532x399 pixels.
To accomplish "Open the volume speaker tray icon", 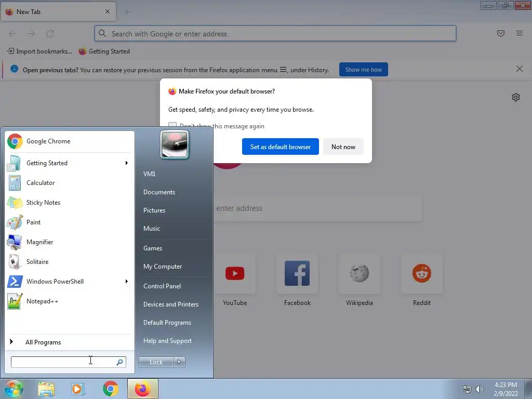I will pos(480,389).
